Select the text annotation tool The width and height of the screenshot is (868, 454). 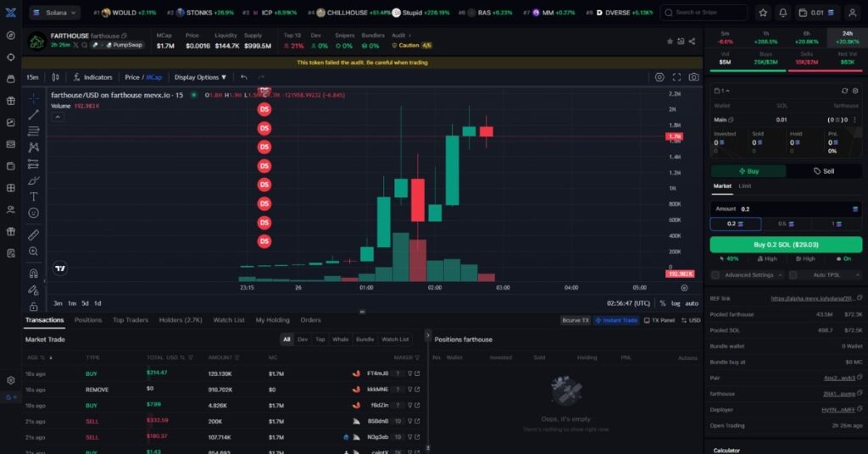click(34, 197)
